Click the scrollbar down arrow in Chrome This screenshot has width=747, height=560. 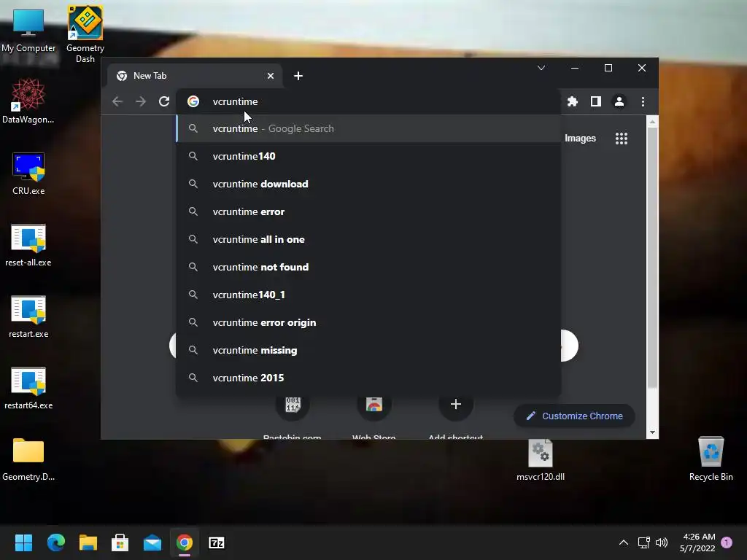click(652, 432)
